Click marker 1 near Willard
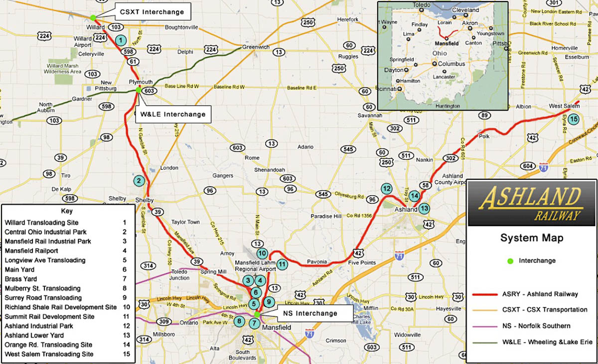This screenshot has height=364, width=598. pyautogui.click(x=120, y=39)
